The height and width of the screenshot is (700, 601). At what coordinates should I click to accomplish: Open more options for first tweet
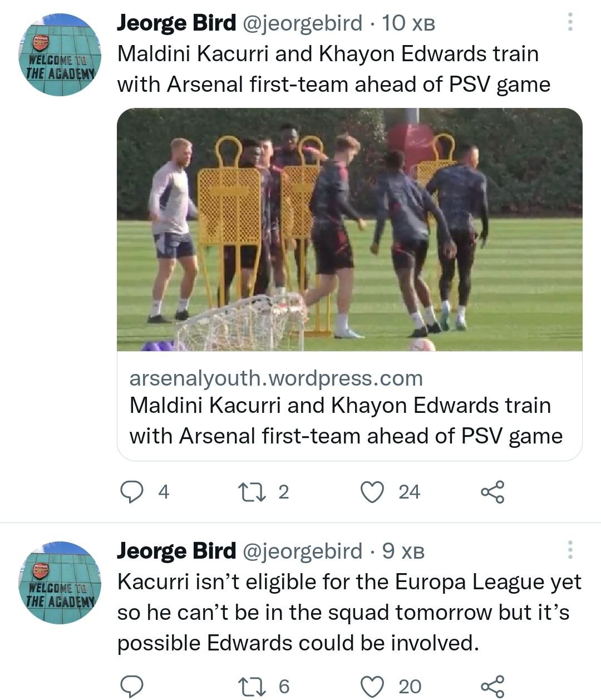pyautogui.click(x=569, y=22)
